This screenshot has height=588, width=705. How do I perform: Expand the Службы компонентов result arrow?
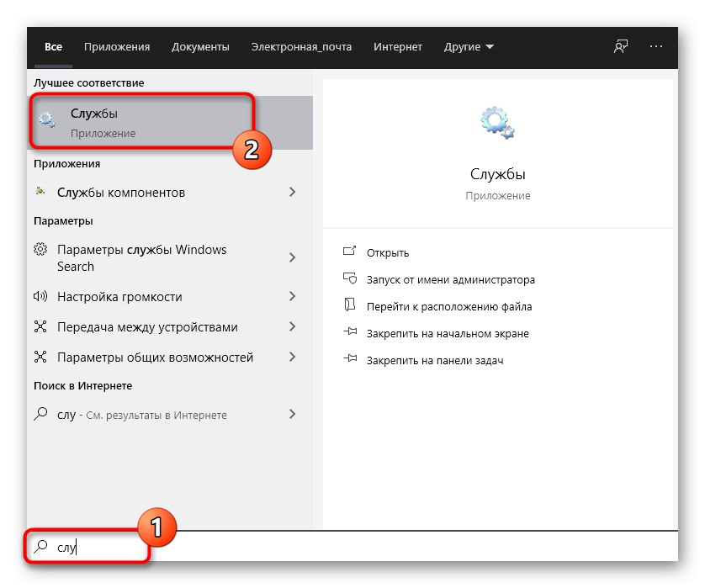pyautogui.click(x=292, y=192)
